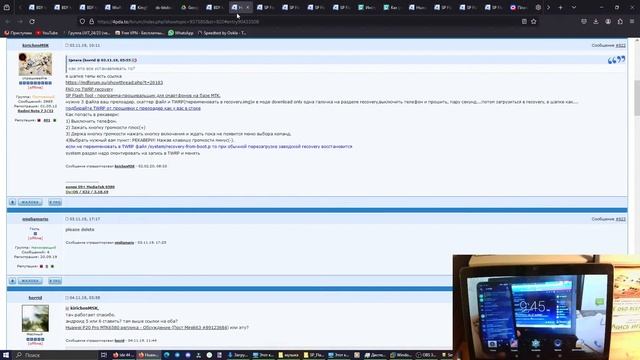Open the WhatsApp bookmark
Image resolution: width=640 pixels, height=360 pixels.
point(180,33)
